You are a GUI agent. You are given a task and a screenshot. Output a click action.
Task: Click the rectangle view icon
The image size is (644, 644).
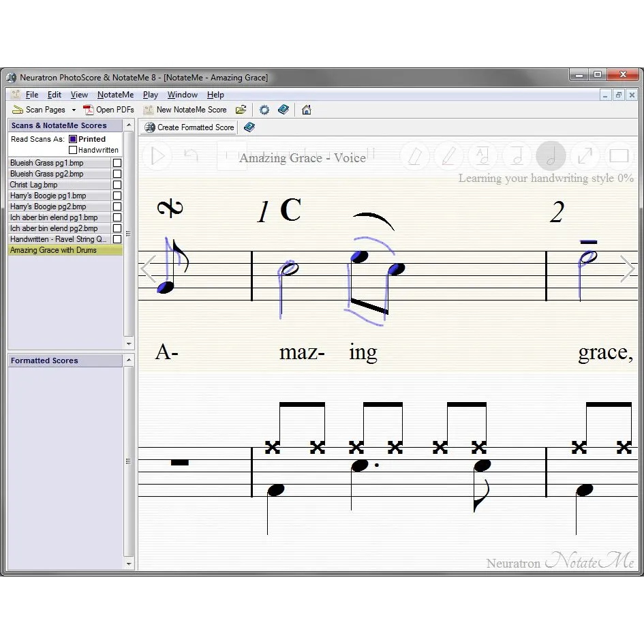tap(619, 156)
